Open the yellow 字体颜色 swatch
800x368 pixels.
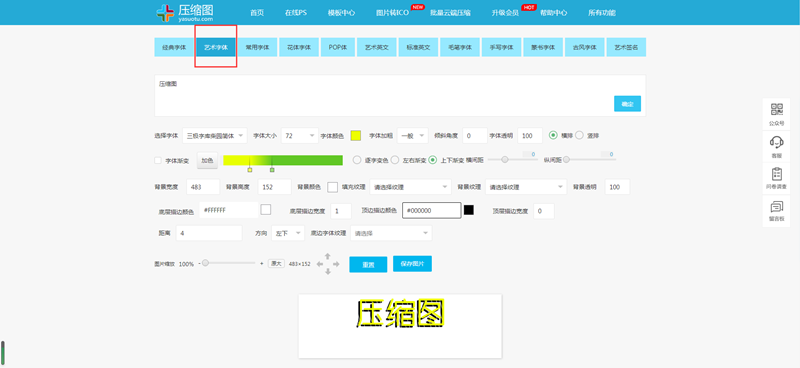pyautogui.click(x=356, y=136)
